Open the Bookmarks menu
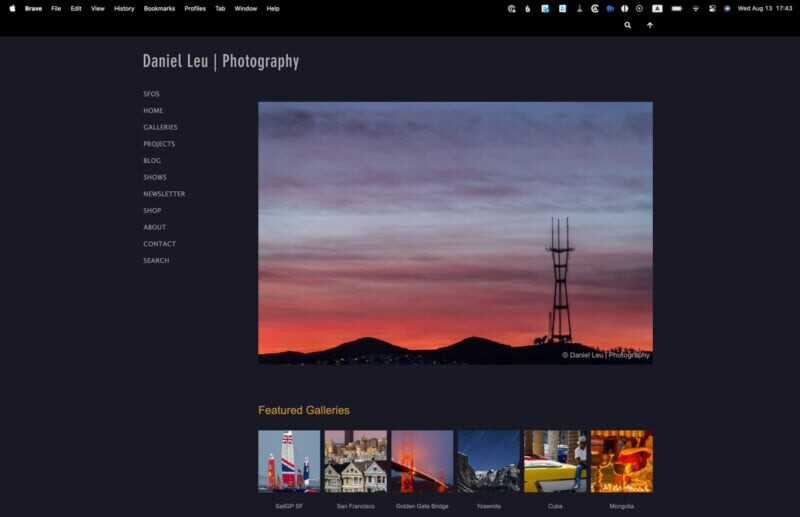 click(x=159, y=8)
